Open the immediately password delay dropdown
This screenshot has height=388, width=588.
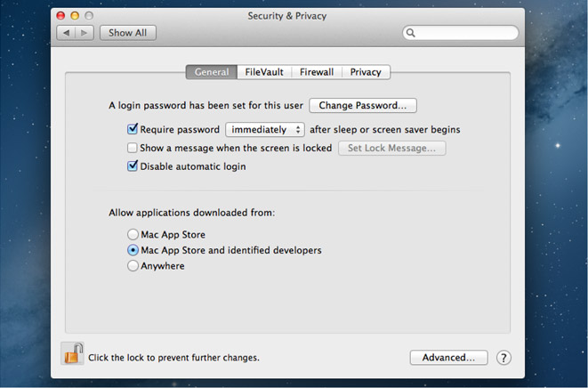(x=265, y=130)
